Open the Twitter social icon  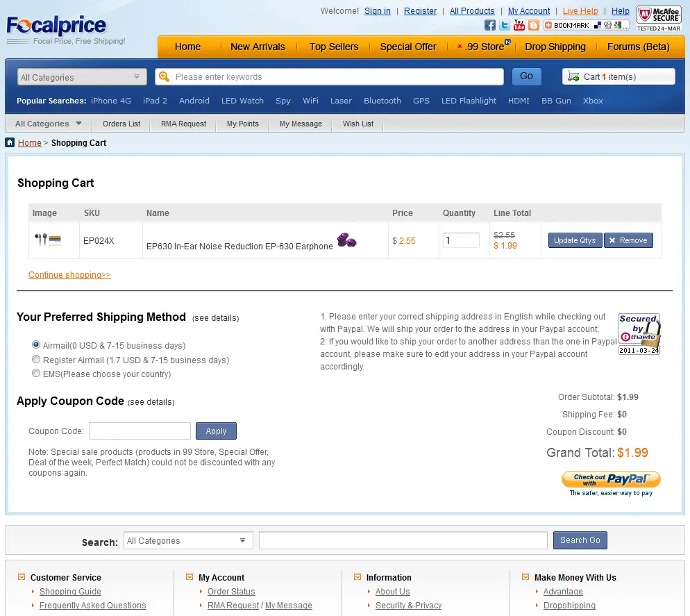(x=504, y=25)
